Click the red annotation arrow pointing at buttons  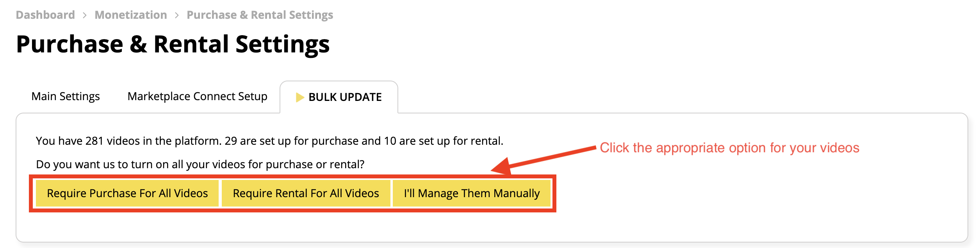click(x=543, y=160)
